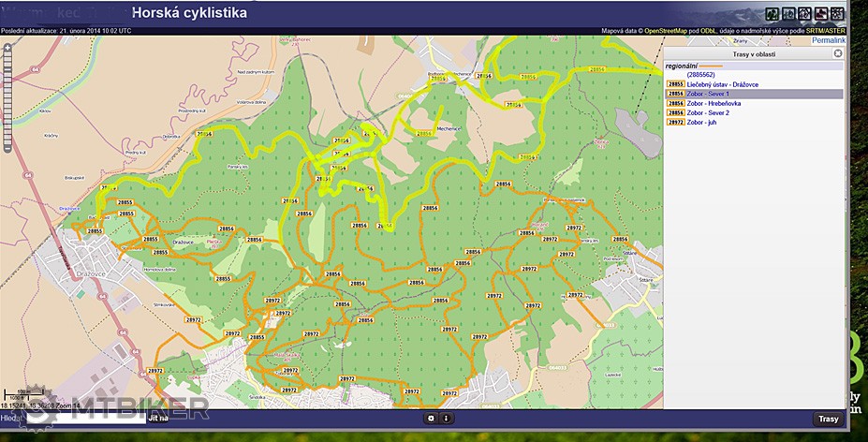Screen dimensions: 868x442
Task: Click the gear settings icon in bottom bar
Action: click(431, 419)
